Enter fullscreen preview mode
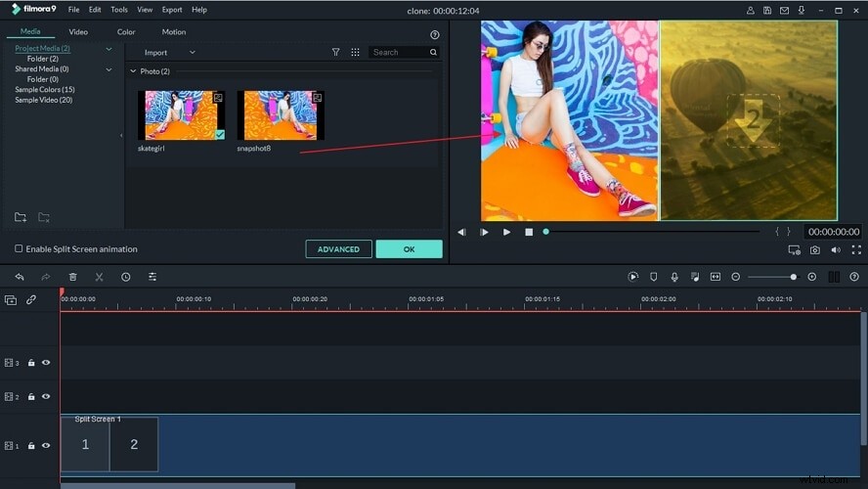 (856, 249)
